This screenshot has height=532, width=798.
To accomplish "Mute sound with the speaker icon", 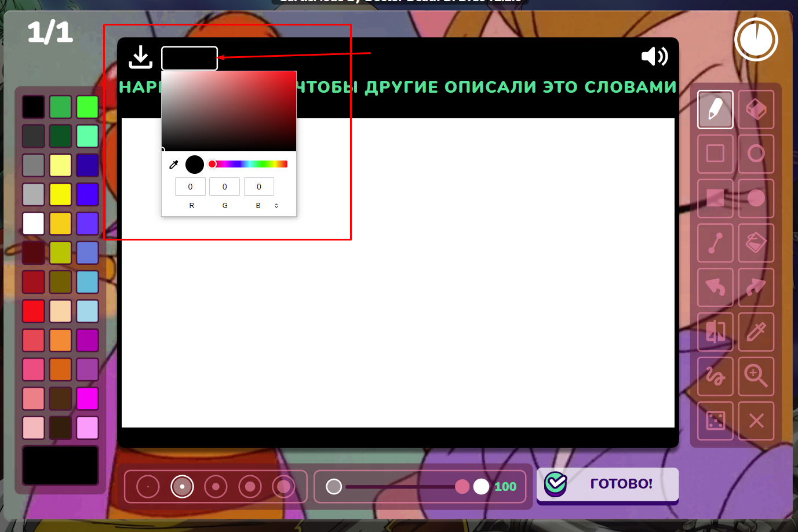I will point(655,56).
